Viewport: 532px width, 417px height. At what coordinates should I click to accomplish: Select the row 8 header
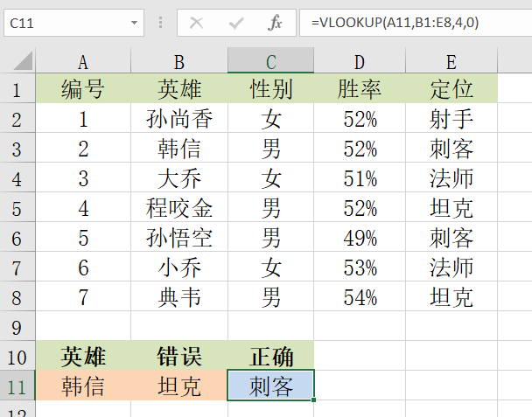point(17,296)
